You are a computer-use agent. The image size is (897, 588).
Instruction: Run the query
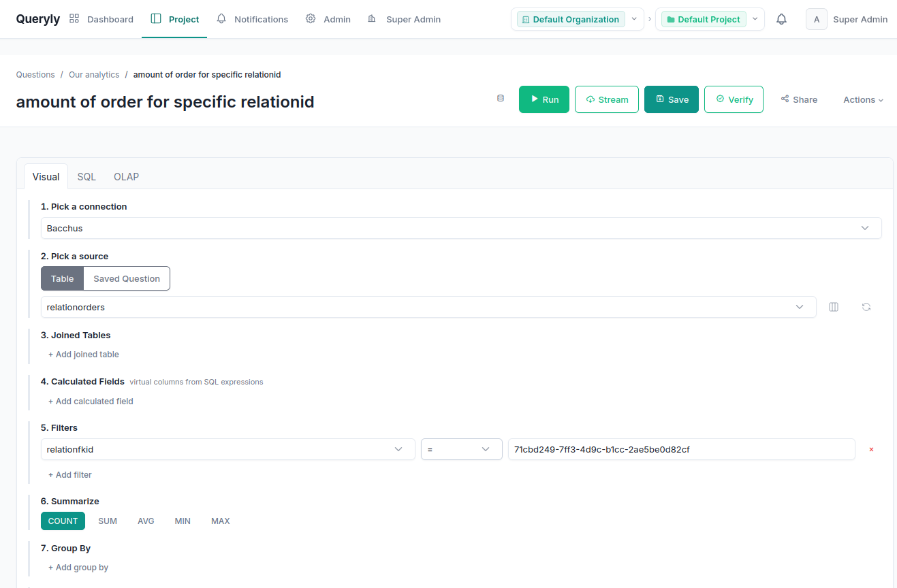[544, 99]
